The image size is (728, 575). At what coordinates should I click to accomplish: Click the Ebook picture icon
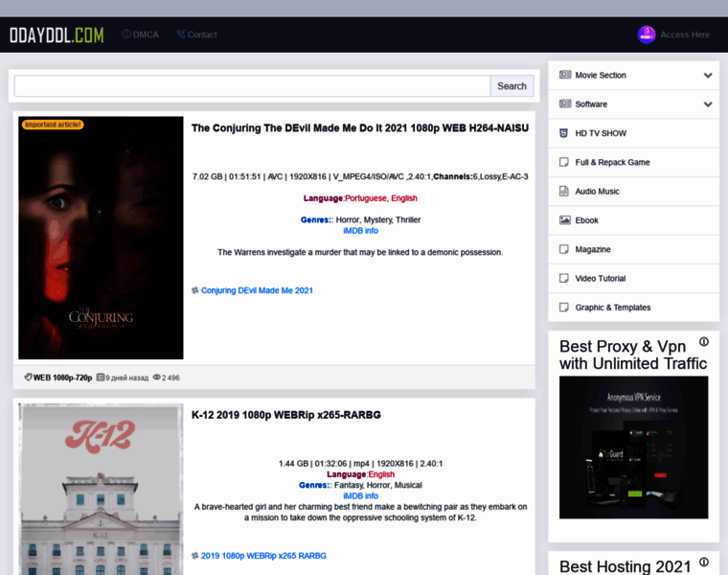(x=564, y=220)
